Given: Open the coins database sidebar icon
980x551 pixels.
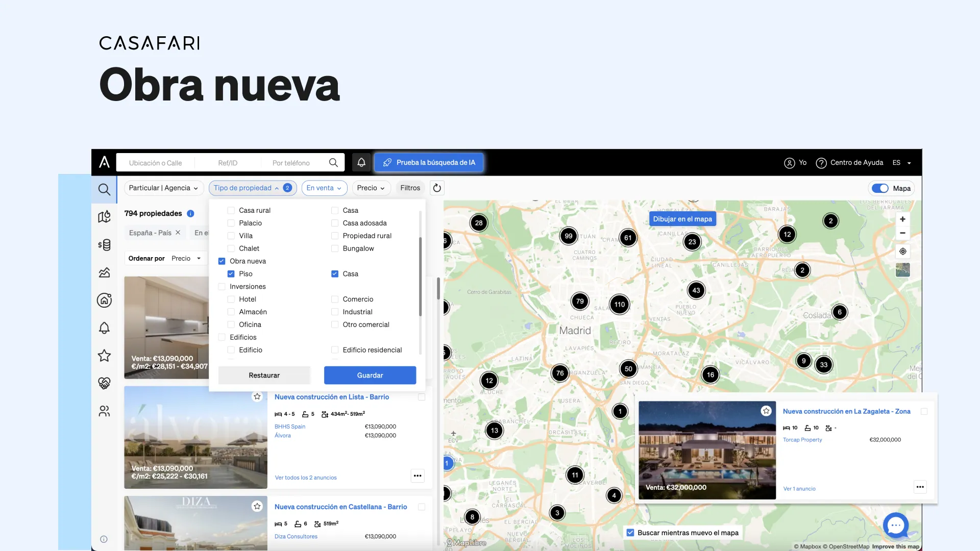Looking at the screenshot, I should tap(104, 245).
